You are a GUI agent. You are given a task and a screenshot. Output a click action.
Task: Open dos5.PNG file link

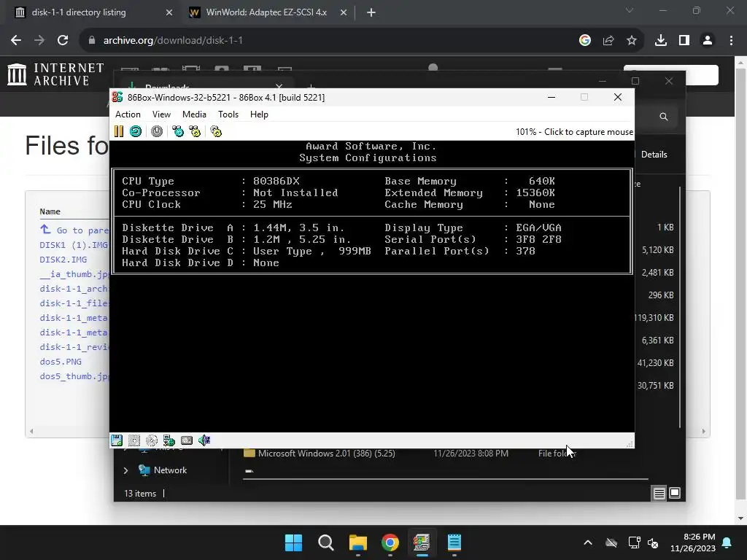(x=61, y=362)
